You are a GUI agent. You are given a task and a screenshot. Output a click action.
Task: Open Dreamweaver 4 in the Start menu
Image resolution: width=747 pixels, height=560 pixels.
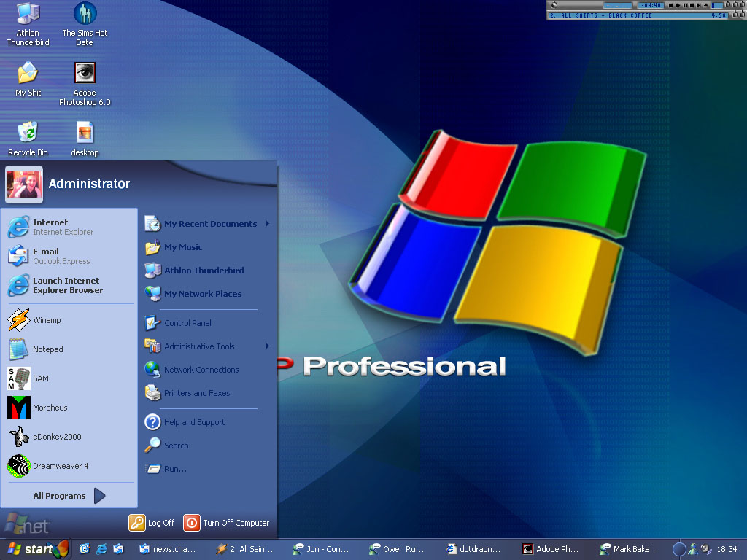tap(60, 466)
